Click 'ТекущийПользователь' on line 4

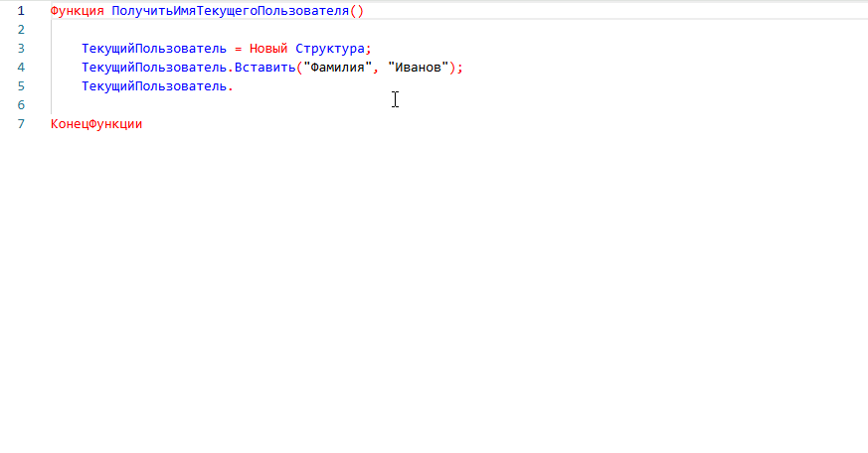pyautogui.click(x=154, y=68)
